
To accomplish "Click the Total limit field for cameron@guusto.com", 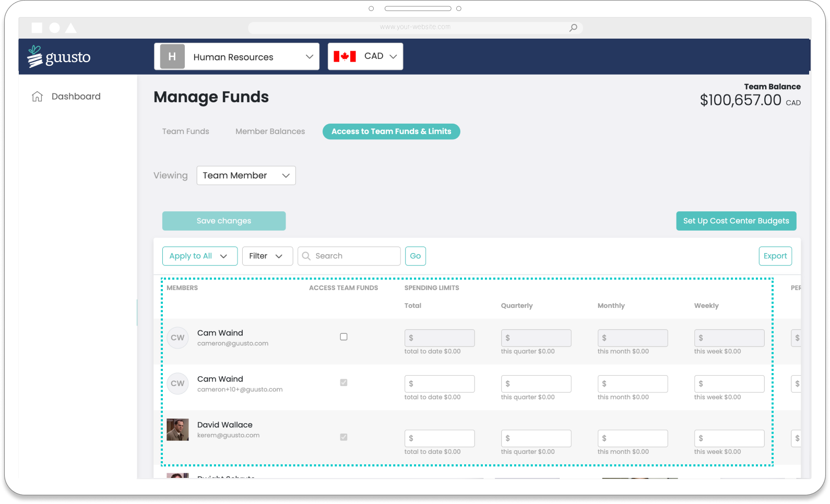I will click(440, 338).
